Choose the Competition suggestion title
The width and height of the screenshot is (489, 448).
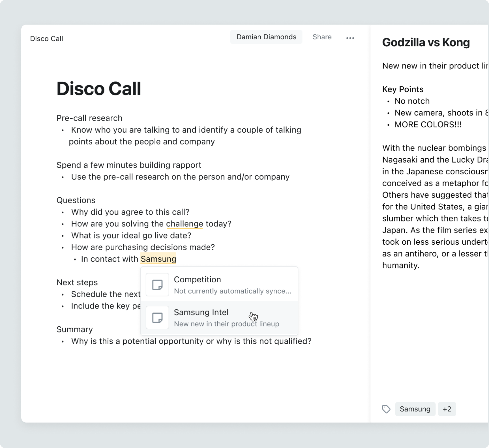197,279
